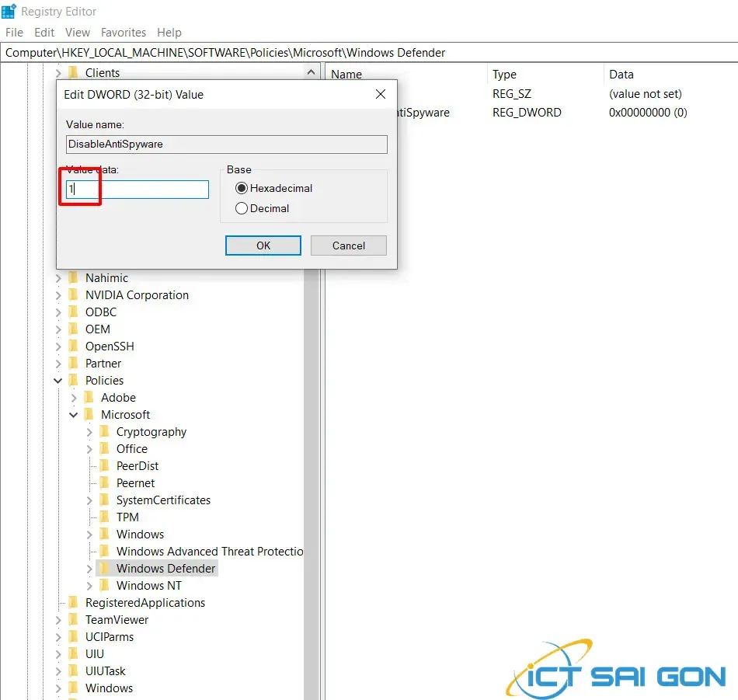Expand the Windows NT tree node

[x=90, y=585]
